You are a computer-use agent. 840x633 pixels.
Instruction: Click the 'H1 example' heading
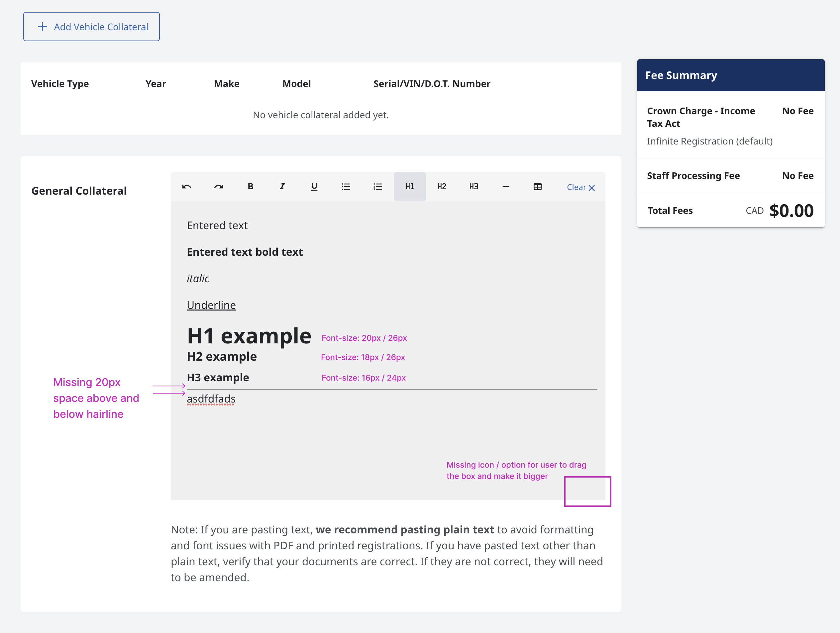249,336
